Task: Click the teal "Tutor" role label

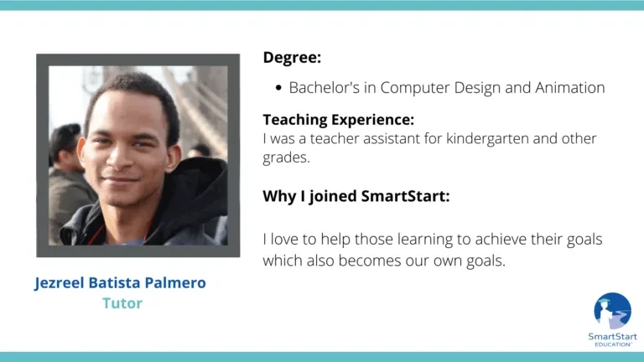Action: pyautogui.click(x=122, y=303)
